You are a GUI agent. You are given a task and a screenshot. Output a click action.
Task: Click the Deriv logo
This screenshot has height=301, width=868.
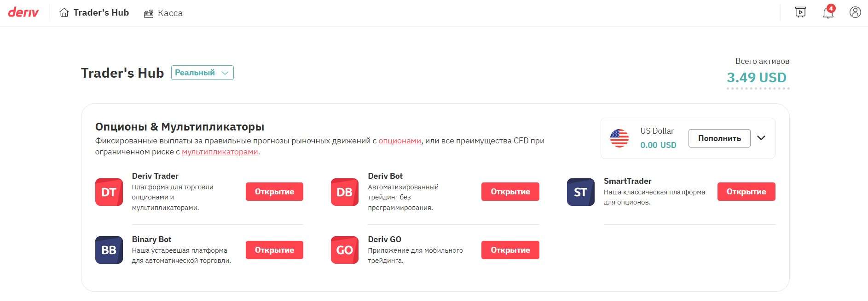click(23, 12)
